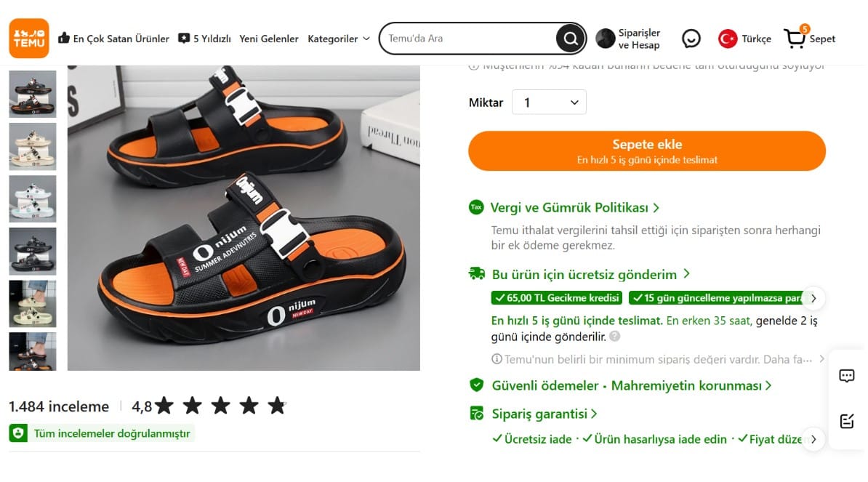Click the Turkish flag language icon

click(728, 39)
